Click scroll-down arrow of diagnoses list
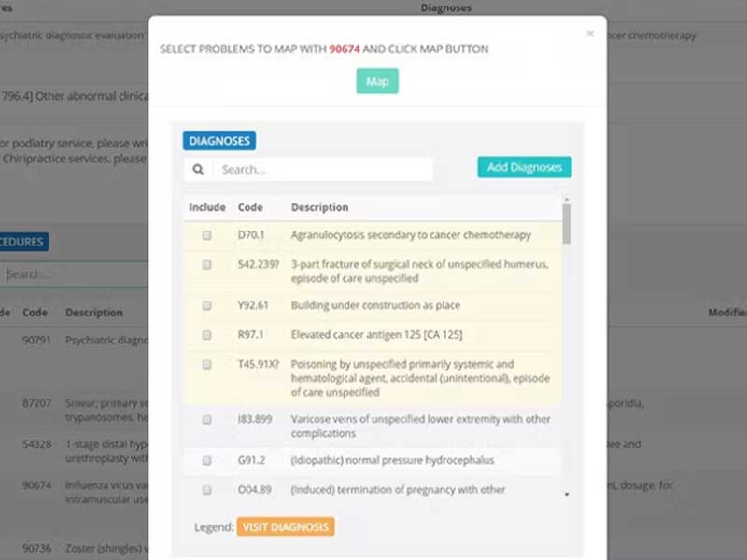Image resolution: width=747 pixels, height=560 pixels. click(567, 494)
